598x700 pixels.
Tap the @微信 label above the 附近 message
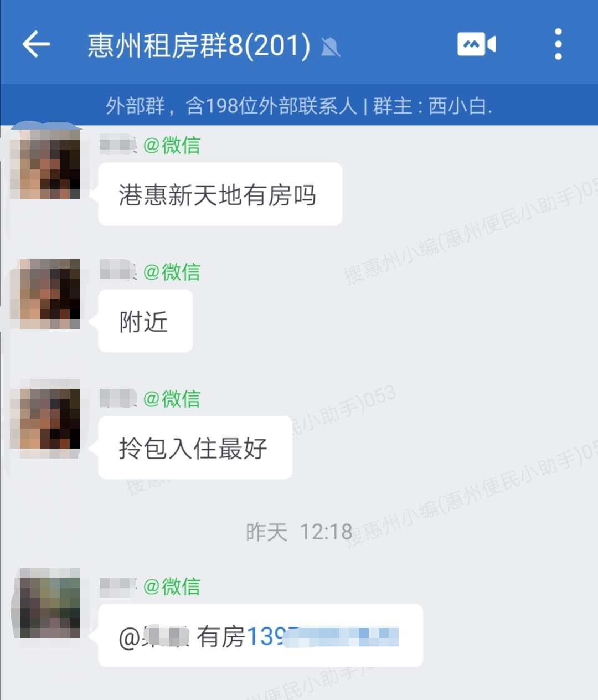tap(172, 272)
